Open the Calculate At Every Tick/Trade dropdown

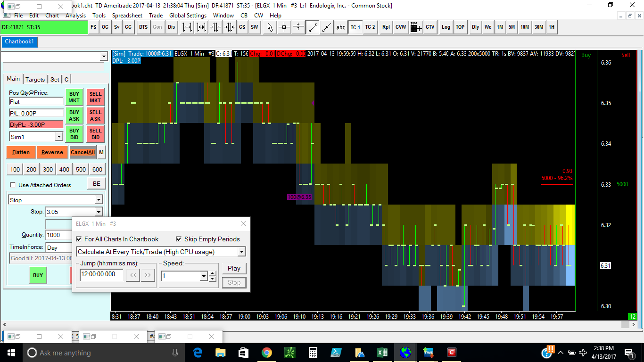(241, 252)
